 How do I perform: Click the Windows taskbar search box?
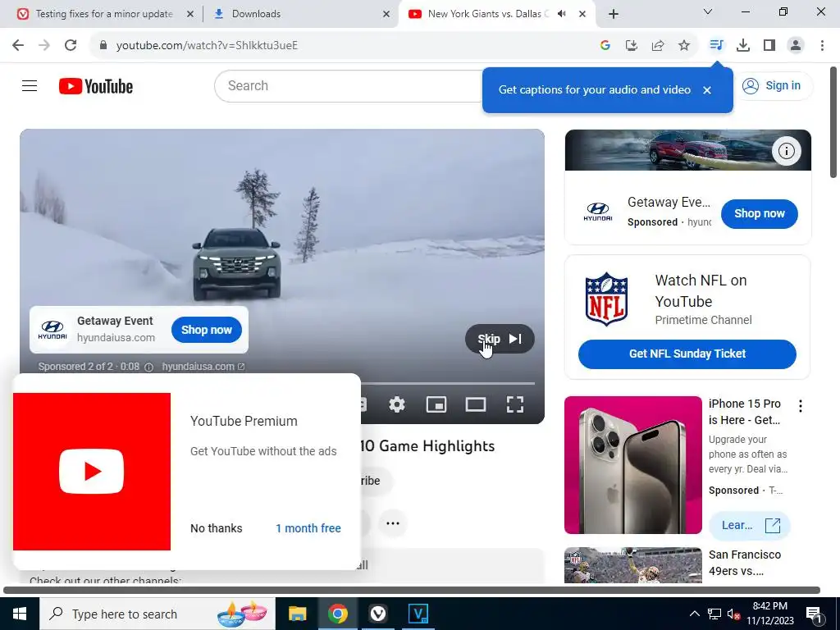click(157, 614)
